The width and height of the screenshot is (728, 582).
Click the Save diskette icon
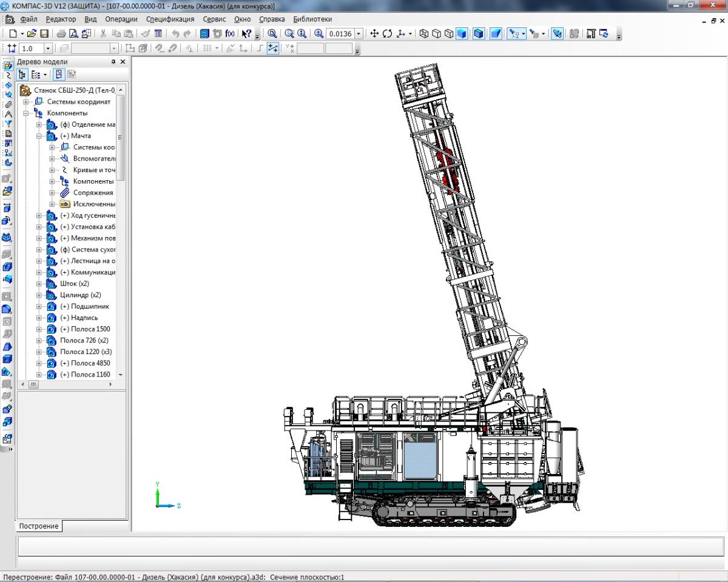click(x=44, y=34)
